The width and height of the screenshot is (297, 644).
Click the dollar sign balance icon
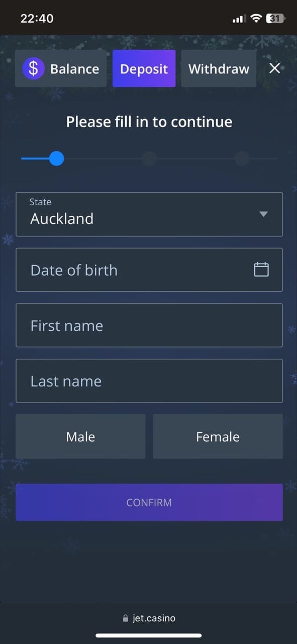click(x=33, y=68)
